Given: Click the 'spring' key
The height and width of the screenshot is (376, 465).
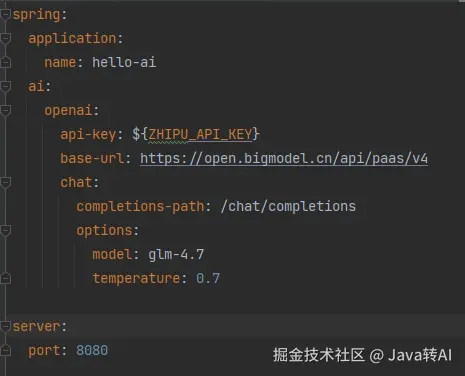Looking at the screenshot, I should pyautogui.click(x=37, y=15).
